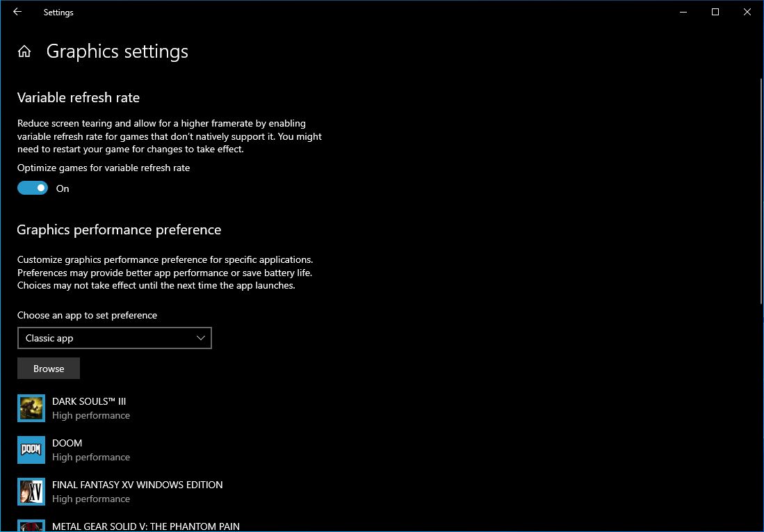Click the METAL GEAR SOLID V icon
Image resolution: width=764 pixels, height=532 pixels.
click(x=31, y=526)
